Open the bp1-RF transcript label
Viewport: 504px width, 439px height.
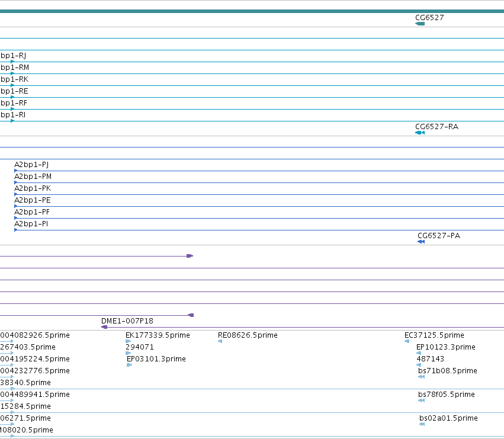[x=14, y=103]
